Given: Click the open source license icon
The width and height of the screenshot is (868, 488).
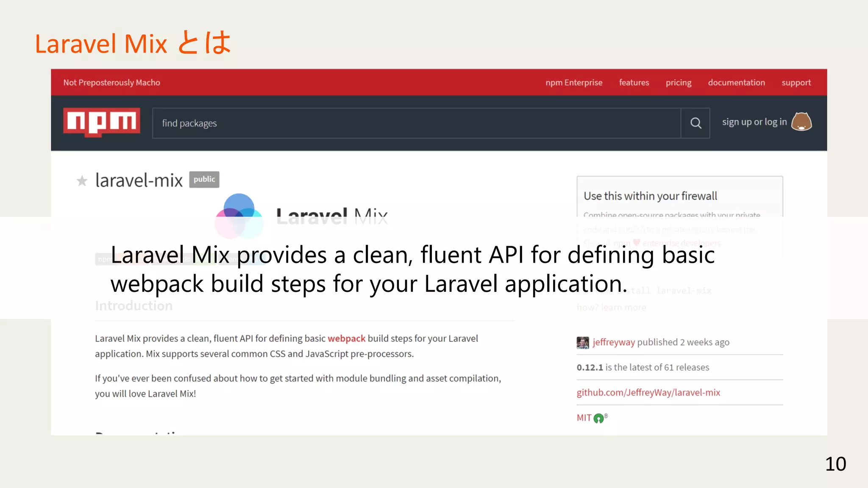Looking at the screenshot, I should [599, 418].
